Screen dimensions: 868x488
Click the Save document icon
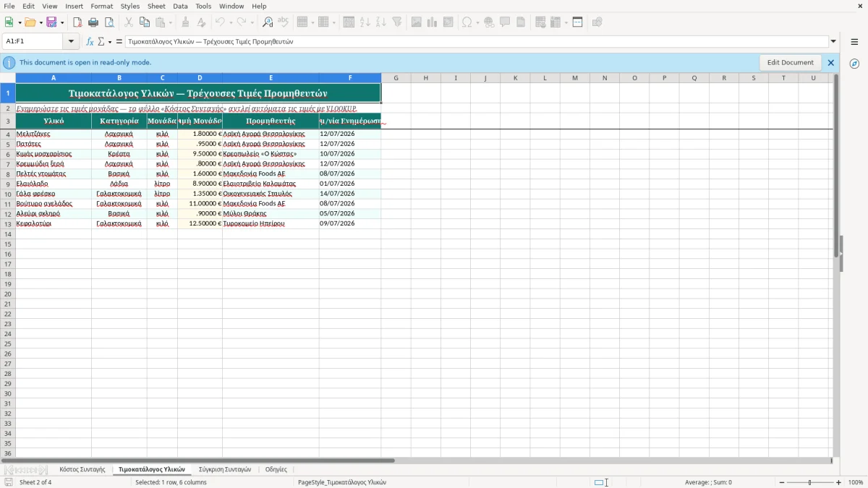tap(52, 22)
